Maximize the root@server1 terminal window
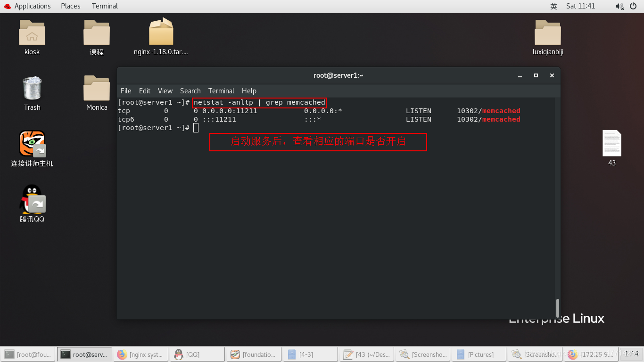Screen dimensions: 644x362 coord(536,75)
